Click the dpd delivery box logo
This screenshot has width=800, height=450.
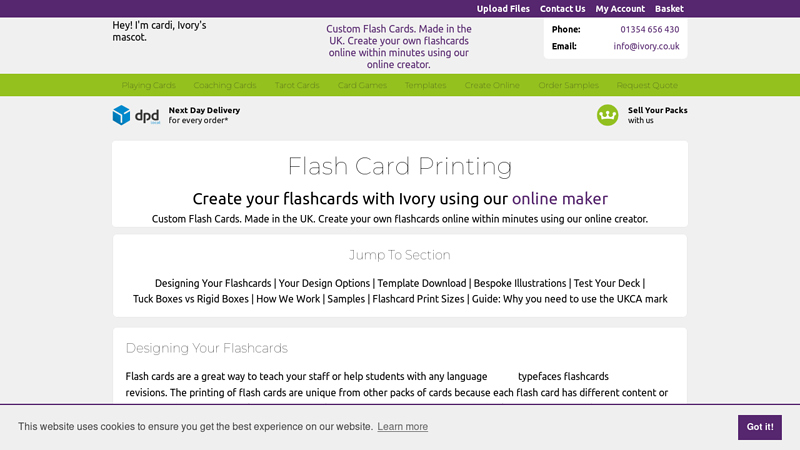pyautogui.click(x=136, y=115)
